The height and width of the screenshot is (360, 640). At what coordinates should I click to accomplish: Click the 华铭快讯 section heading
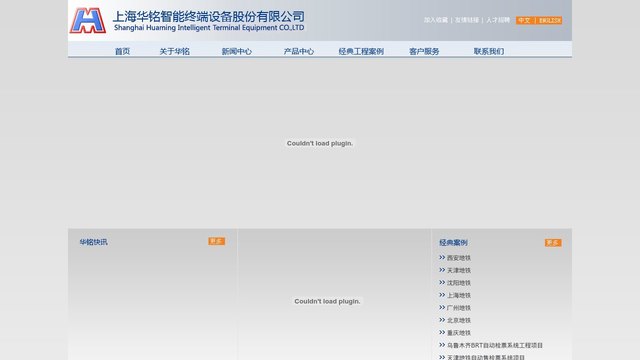pyautogui.click(x=93, y=242)
